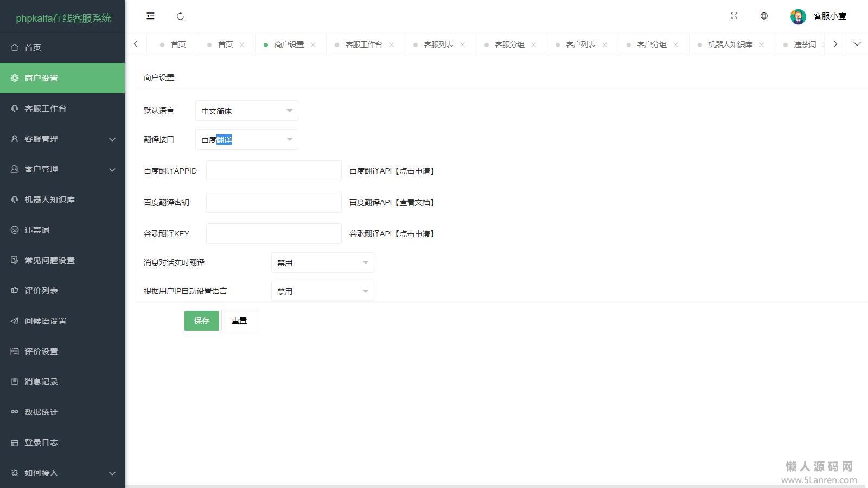Open the 默认语言 dropdown

pyautogui.click(x=246, y=111)
